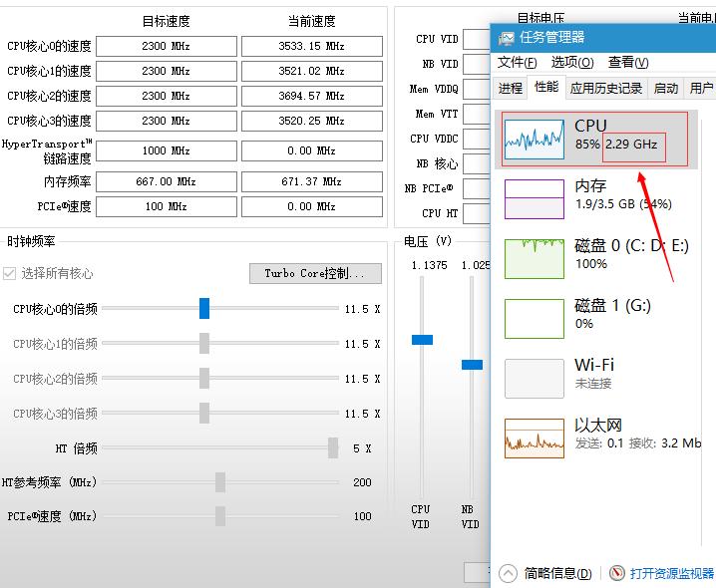Click the resource monitor gauge icon
716x588 pixels.
pos(617,572)
